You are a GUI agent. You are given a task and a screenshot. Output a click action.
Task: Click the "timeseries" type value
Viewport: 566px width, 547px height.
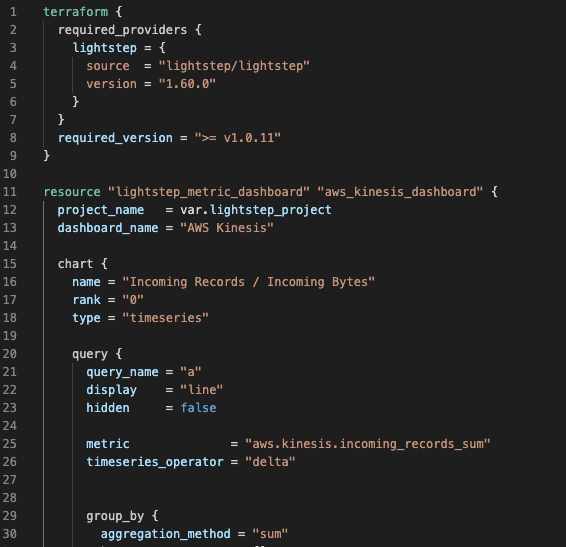(x=165, y=318)
